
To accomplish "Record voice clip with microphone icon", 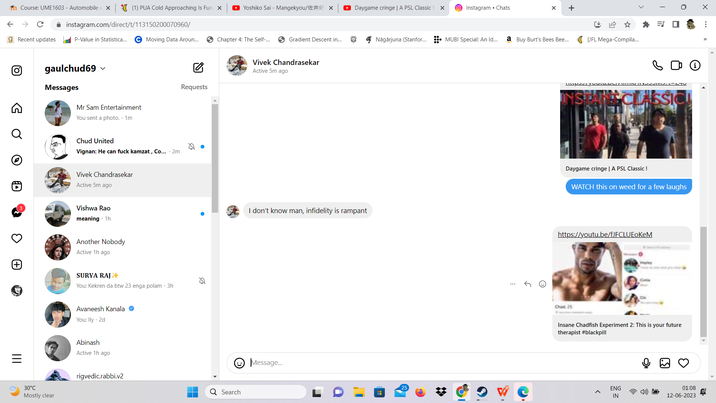I will [x=646, y=363].
